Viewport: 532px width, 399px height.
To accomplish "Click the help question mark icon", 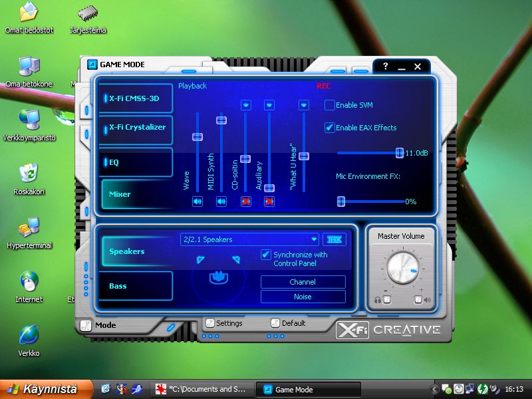I will [x=386, y=66].
